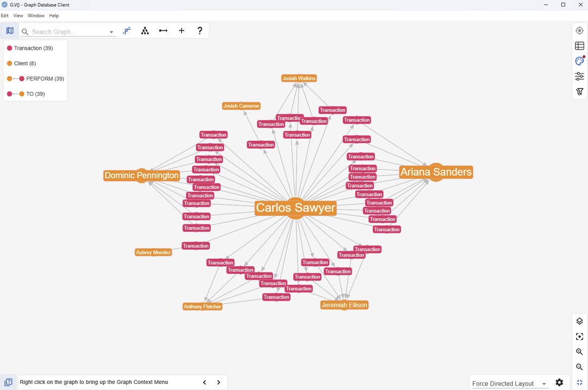The image size is (588, 390).
Task: Click the hierarchy tree layout icon
Action: 145,31
